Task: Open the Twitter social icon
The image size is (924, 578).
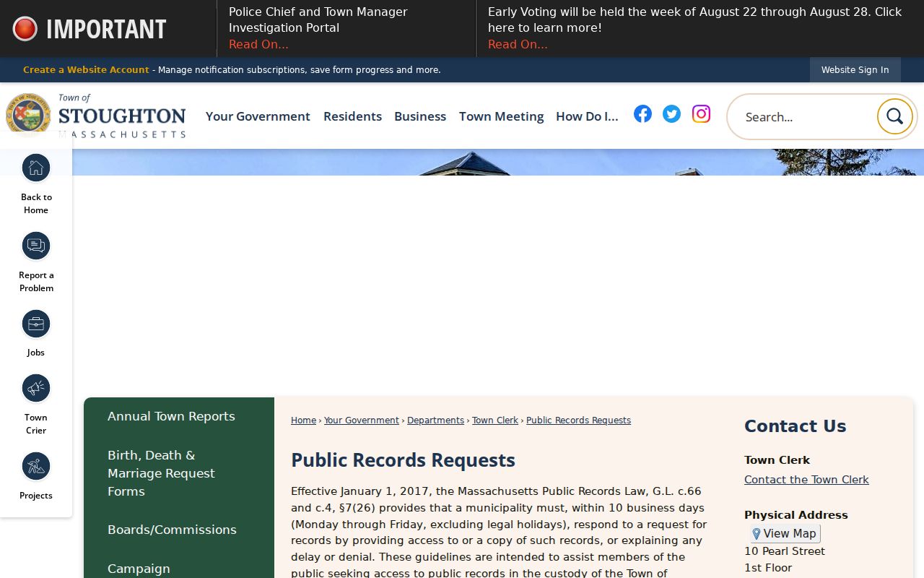Action: point(671,113)
